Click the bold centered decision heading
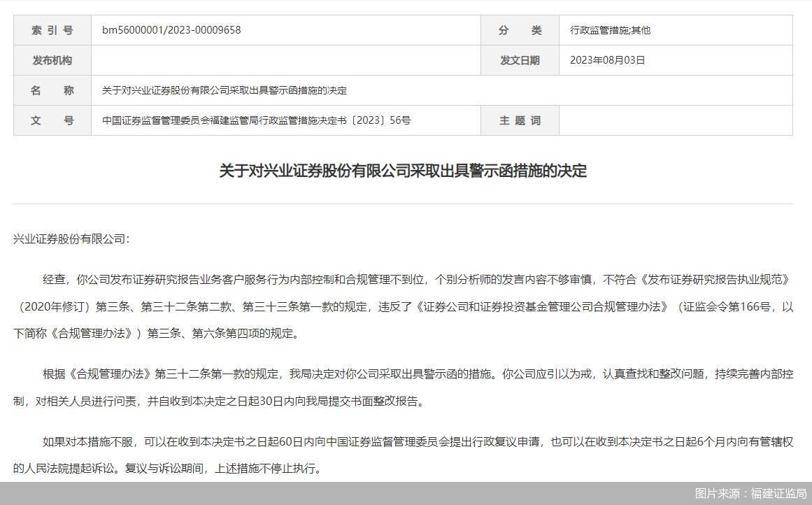The height and width of the screenshot is (505, 812). coord(403,171)
